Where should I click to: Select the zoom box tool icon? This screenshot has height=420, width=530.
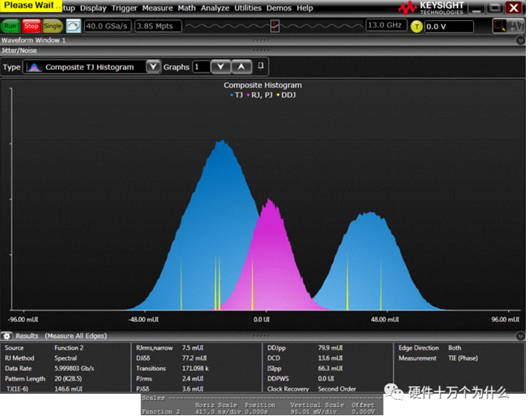(x=500, y=26)
